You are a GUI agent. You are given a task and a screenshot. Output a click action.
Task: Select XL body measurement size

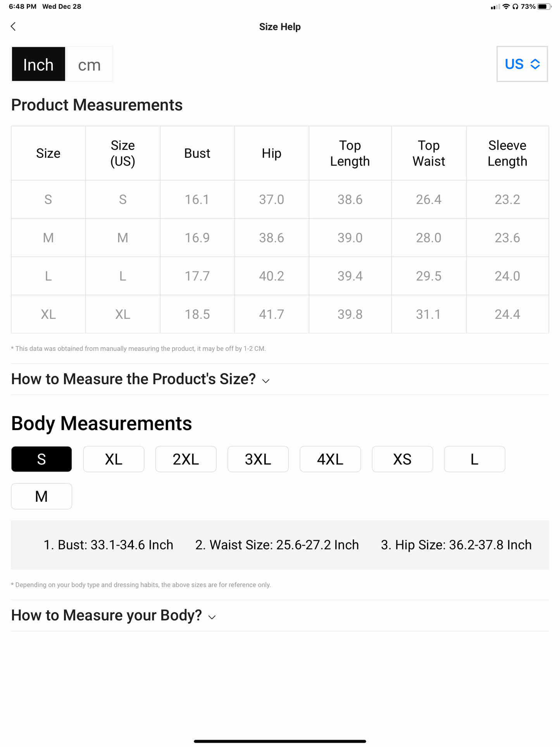point(114,459)
